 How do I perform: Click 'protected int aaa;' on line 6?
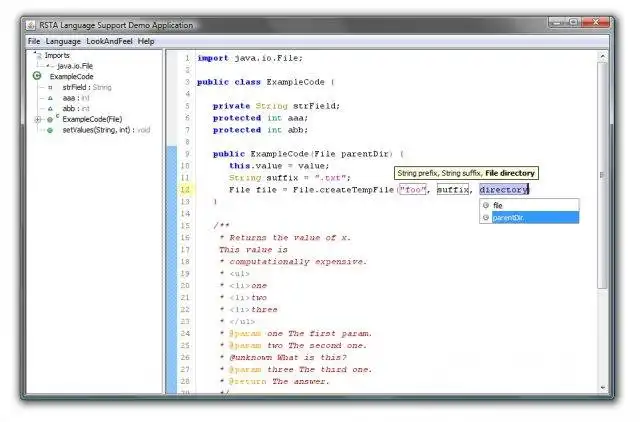coord(260,118)
